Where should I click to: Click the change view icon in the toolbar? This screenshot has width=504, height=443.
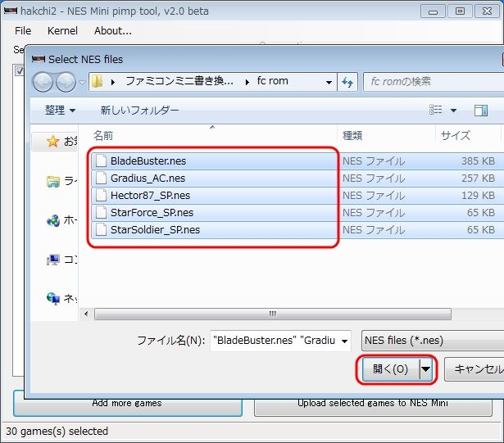point(435,111)
